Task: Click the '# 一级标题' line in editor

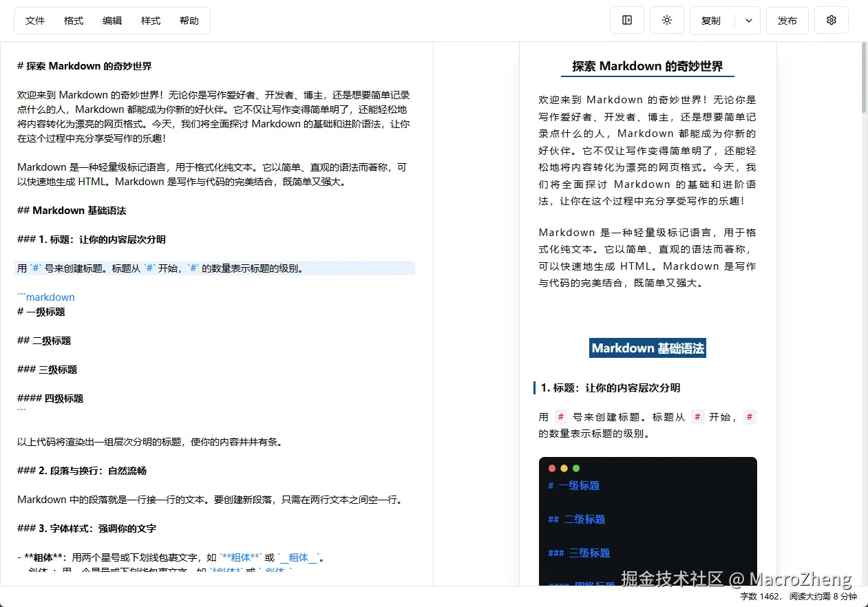Action: [41, 312]
